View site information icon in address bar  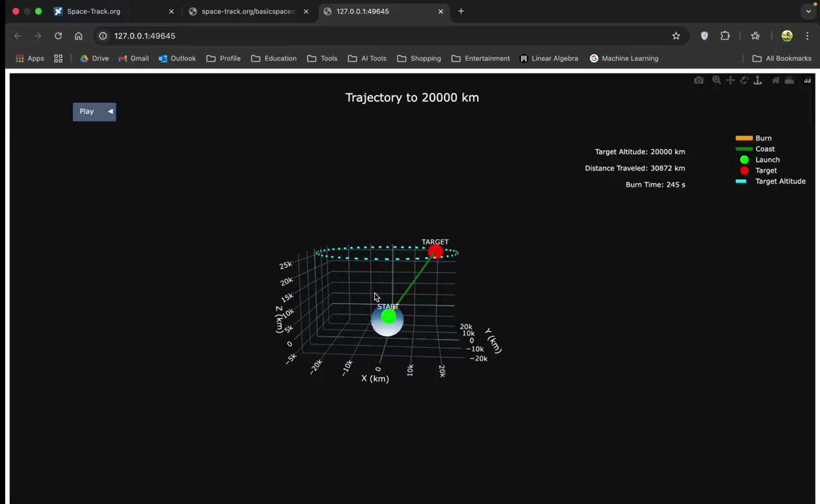click(x=103, y=36)
